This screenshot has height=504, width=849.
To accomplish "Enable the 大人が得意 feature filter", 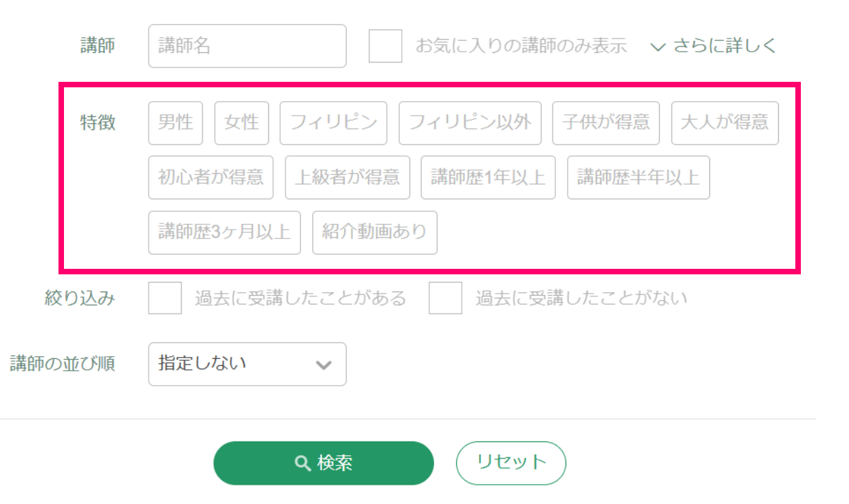I will point(724,123).
